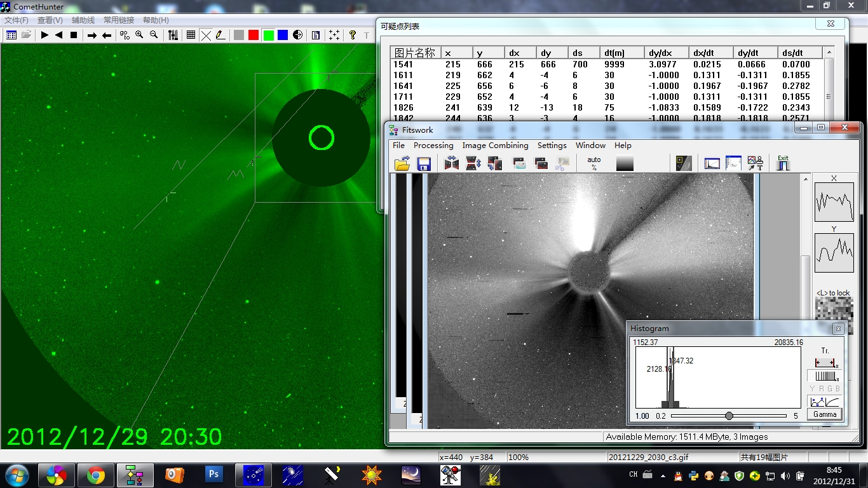Image resolution: width=868 pixels, height=488 pixels.
Task: Click the open folder icon in CometHunter toolbar
Action: click(26, 35)
